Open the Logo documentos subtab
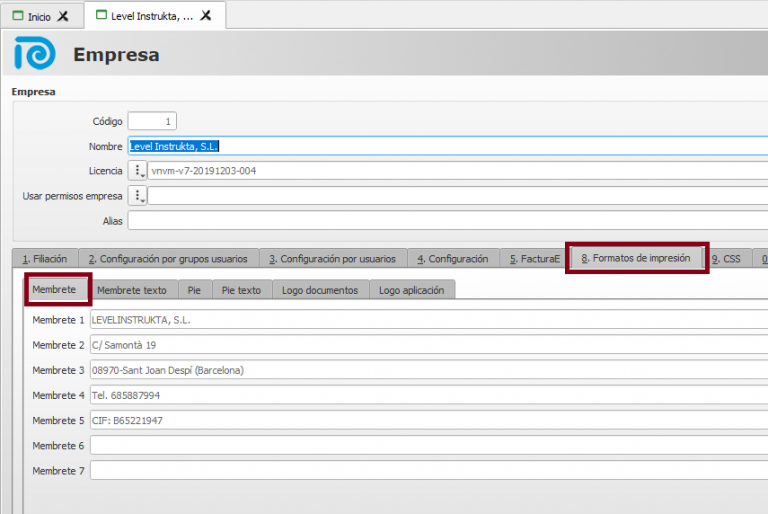This screenshot has height=514, width=768. (x=319, y=290)
